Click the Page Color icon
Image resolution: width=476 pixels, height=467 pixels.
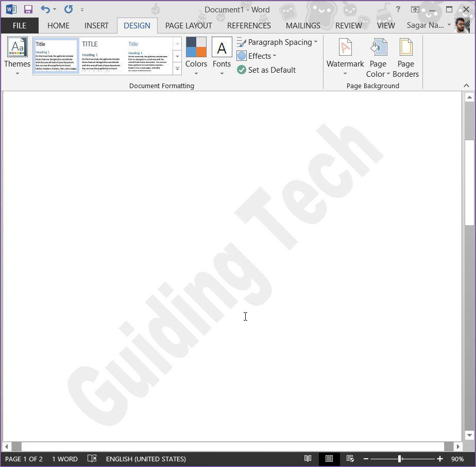378,47
